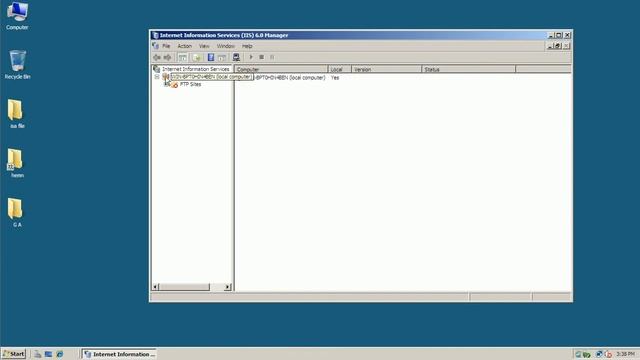Viewport: 640px width, 360px height.
Task: Click the Export List toolbar icon
Action: 222,58
